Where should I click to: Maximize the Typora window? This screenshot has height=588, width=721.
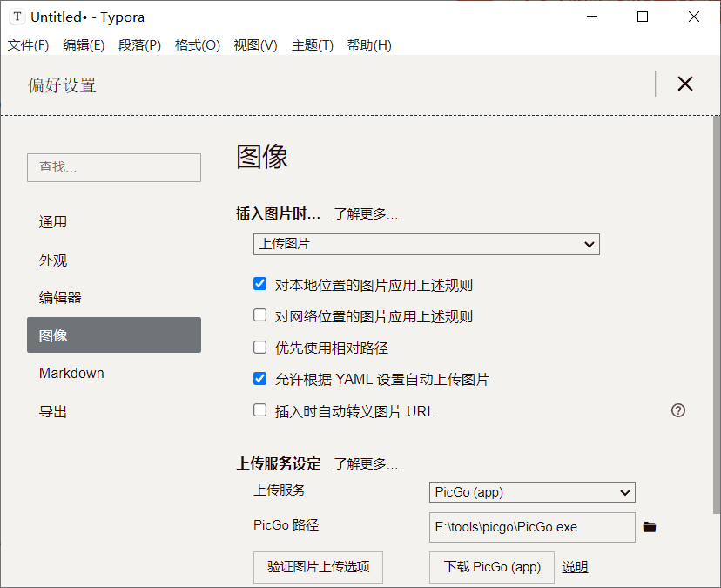pos(643,17)
